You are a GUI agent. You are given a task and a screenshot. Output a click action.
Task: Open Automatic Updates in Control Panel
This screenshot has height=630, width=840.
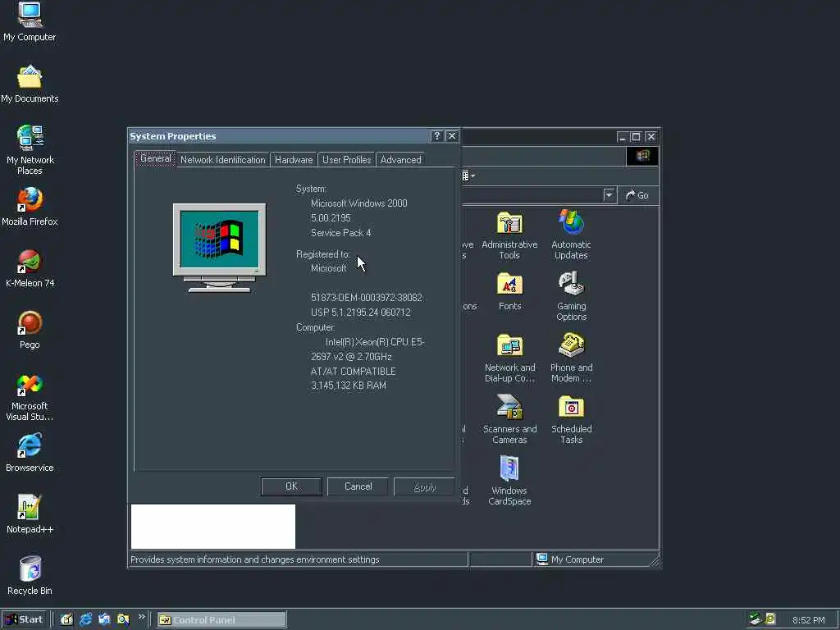(x=571, y=235)
